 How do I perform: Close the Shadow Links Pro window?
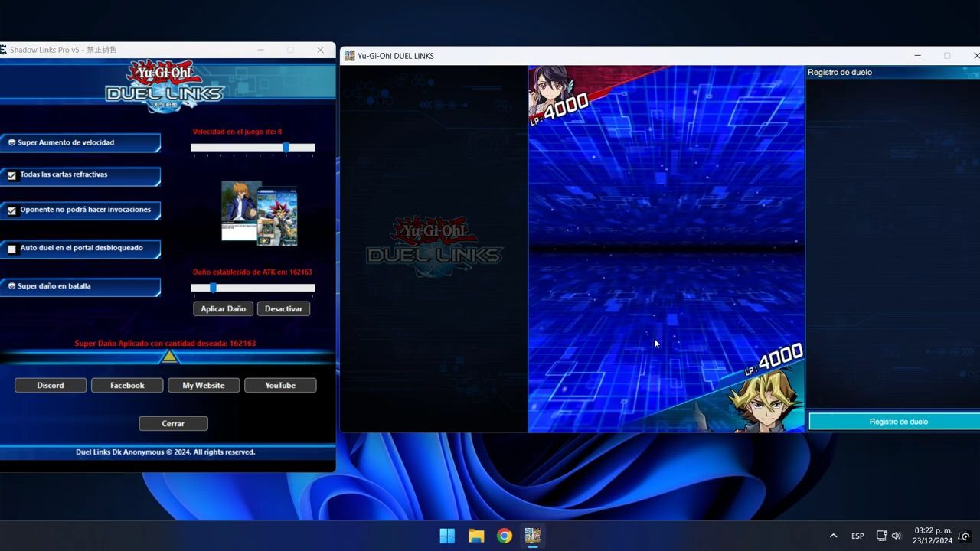(x=320, y=50)
